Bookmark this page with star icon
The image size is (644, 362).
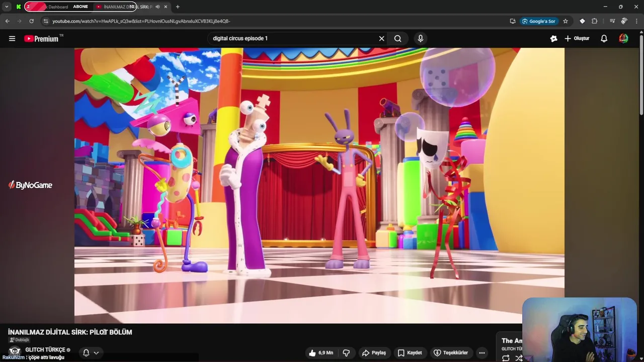coord(566,21)
